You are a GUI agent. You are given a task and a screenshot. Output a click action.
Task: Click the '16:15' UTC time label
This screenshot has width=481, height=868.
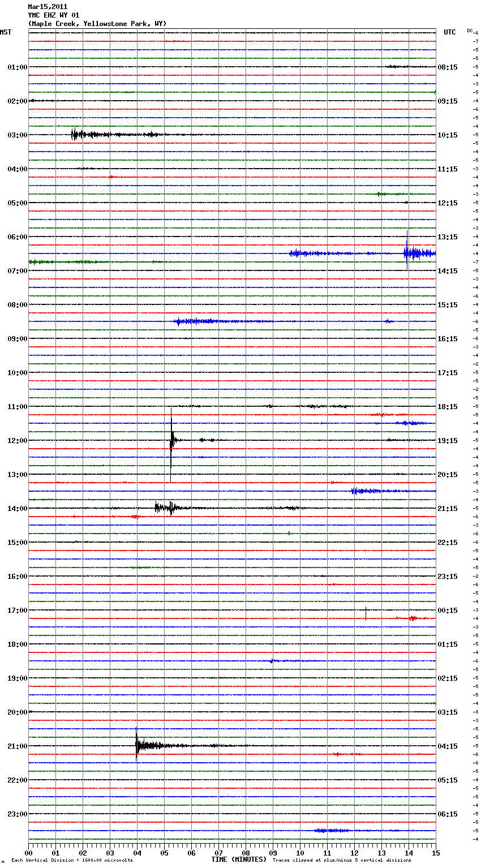tap(448, 339)
